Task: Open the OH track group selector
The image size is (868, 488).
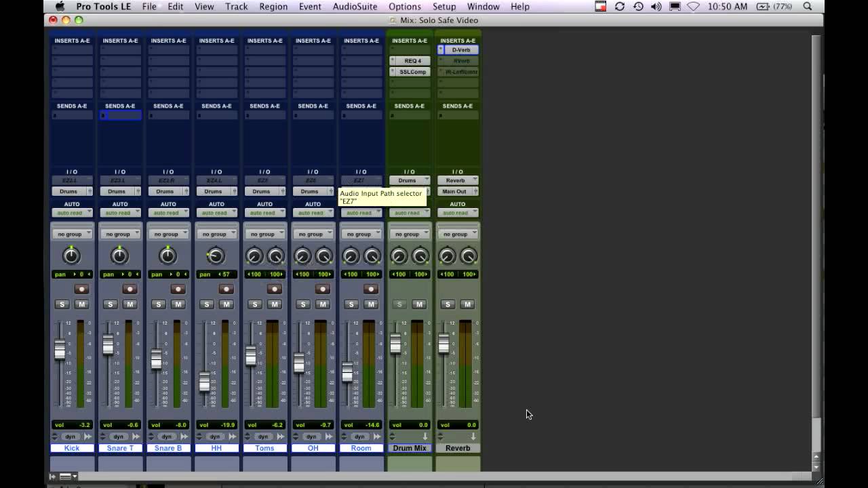Action: (312, 234)
